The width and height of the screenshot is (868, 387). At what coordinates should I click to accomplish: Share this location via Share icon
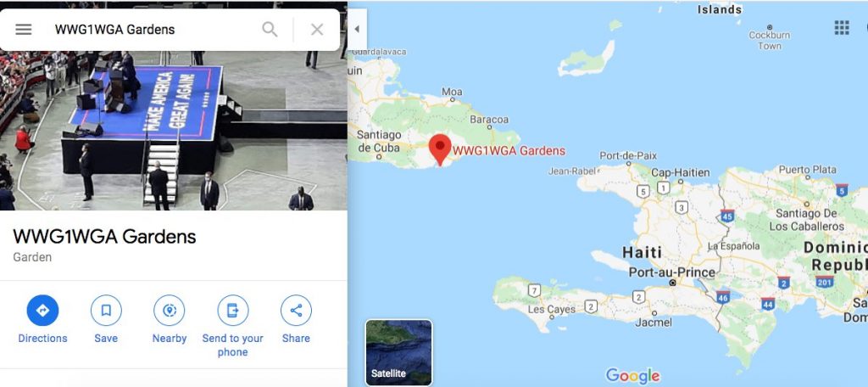[296, 311]
